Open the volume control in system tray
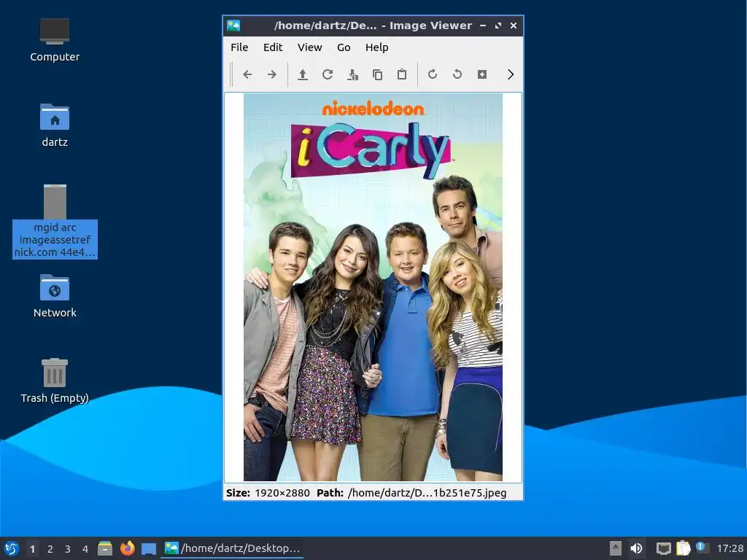Screen dimensions: 747x560 tap(636, 548)
